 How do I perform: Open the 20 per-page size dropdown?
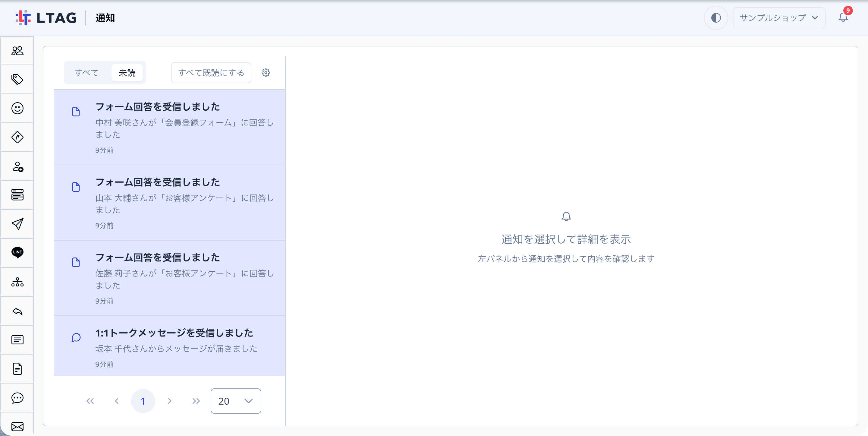click(x=235, y=401)
